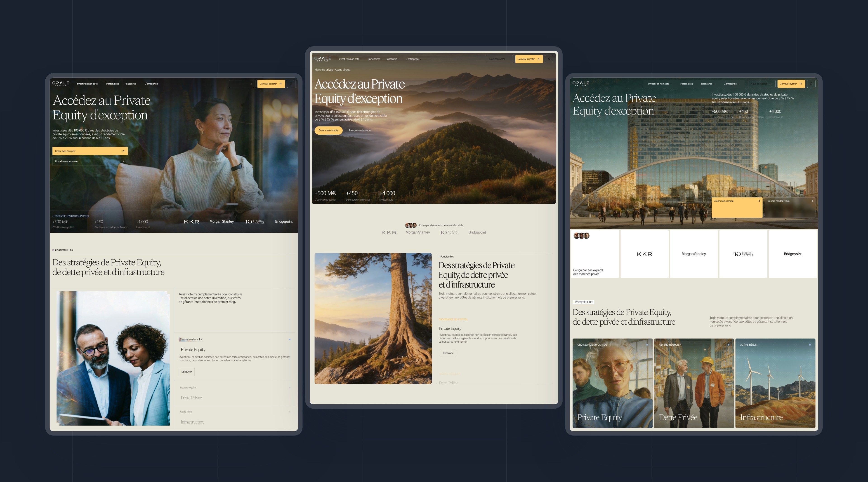868x482 pixels.
Task: Click the expert avatars in the middle mockup
Action: point(411,225)
